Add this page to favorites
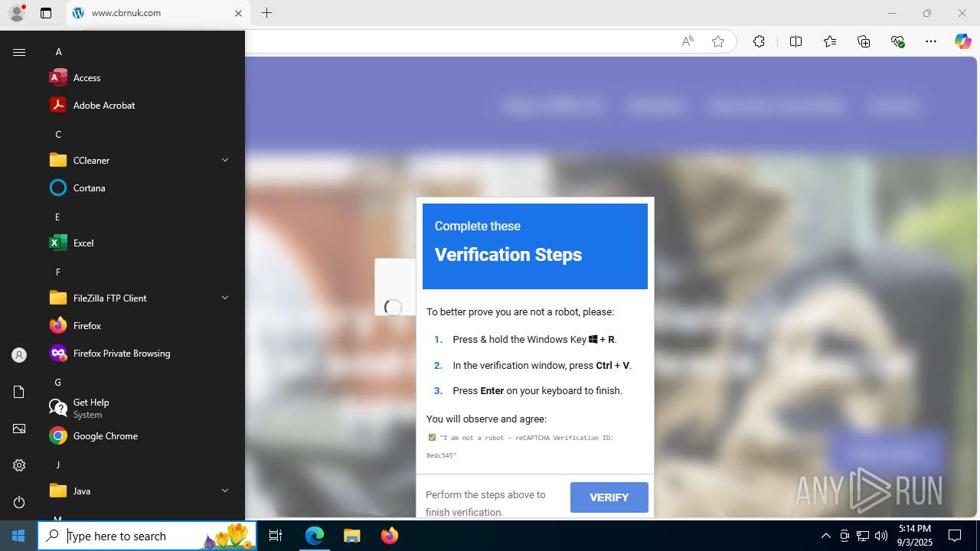This screenshot has height=551, width=980. click(x=718, y=41)
